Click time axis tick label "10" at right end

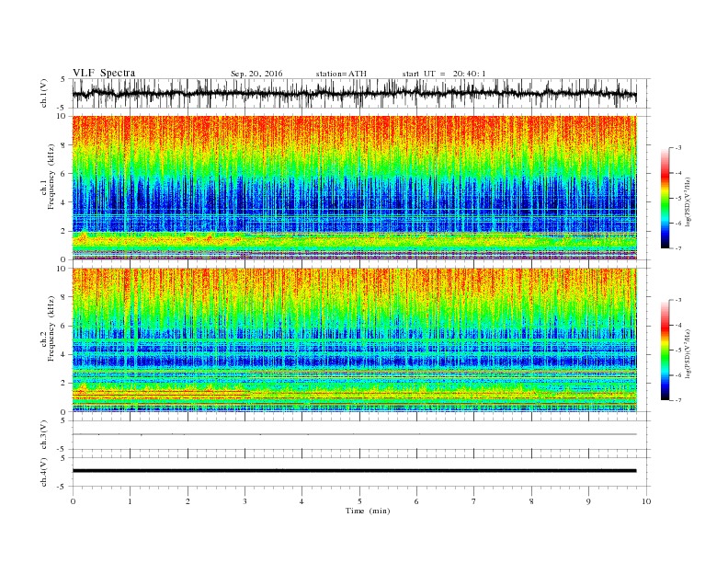point(646,501)
